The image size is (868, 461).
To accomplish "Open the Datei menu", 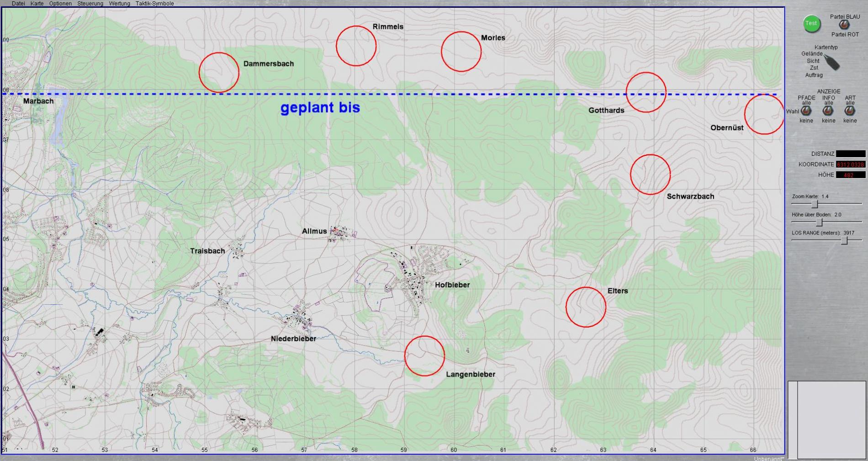I will click(x=18, y=4).
